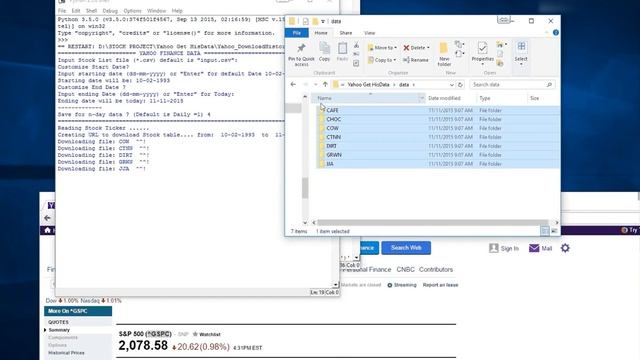
Task: Switch to the Share ribbon tab
Action: click(x=345, y=33)
